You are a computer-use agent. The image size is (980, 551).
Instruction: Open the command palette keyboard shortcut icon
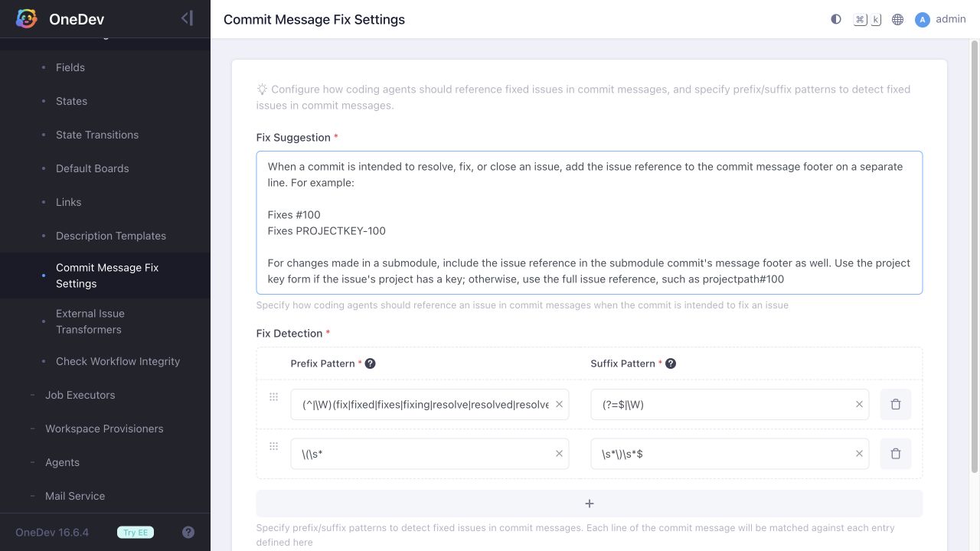click(867, 19)
